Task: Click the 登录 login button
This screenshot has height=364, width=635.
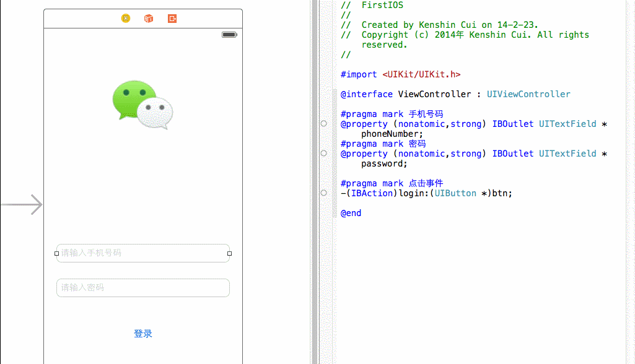Action: click(142, 333)
